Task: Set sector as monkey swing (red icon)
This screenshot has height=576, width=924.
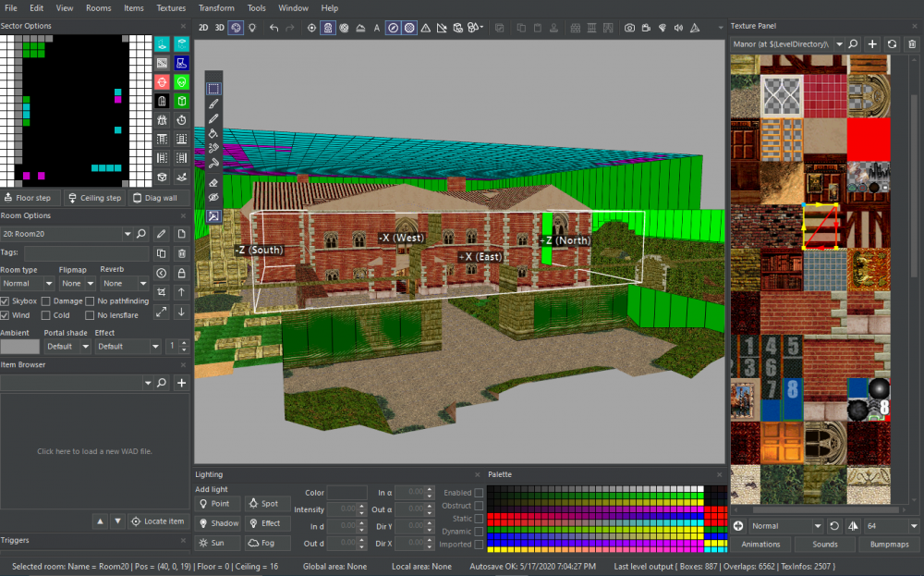Action: point(162,82)
